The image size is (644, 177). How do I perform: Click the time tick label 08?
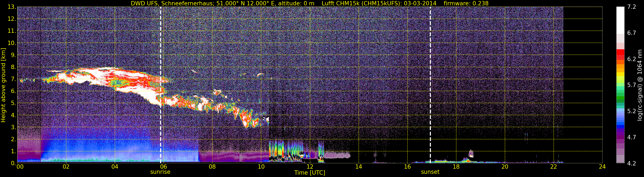[212, 167]
